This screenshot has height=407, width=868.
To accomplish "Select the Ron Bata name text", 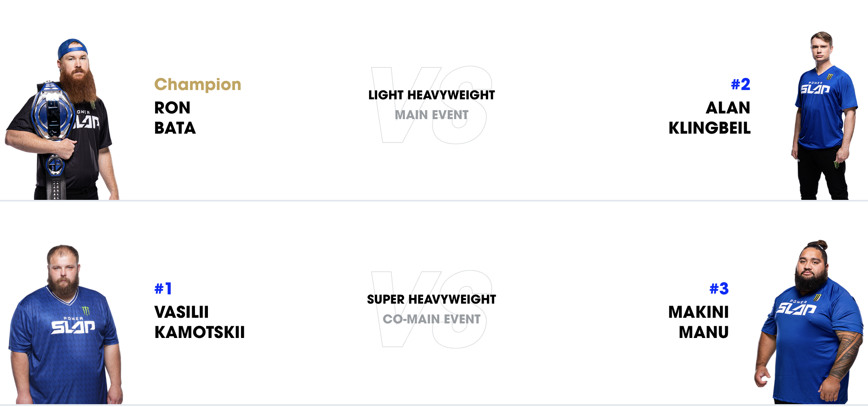I will pyautogui.click(x=175, y=118).
